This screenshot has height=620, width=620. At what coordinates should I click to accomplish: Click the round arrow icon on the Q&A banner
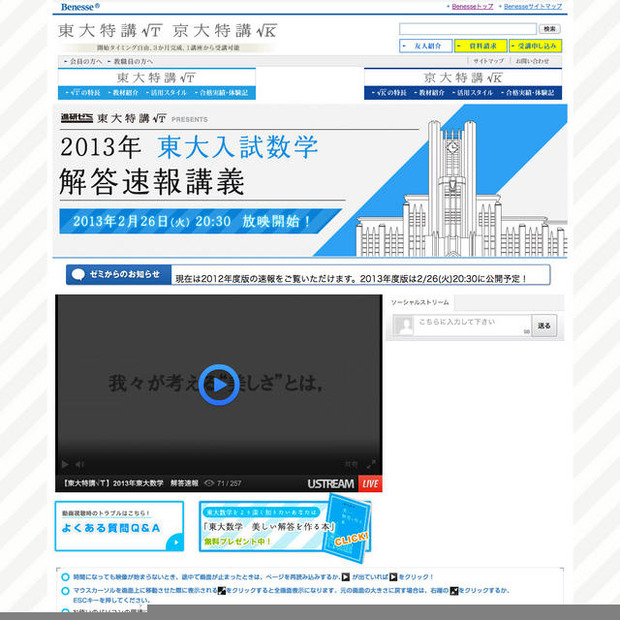click(175, 542)
